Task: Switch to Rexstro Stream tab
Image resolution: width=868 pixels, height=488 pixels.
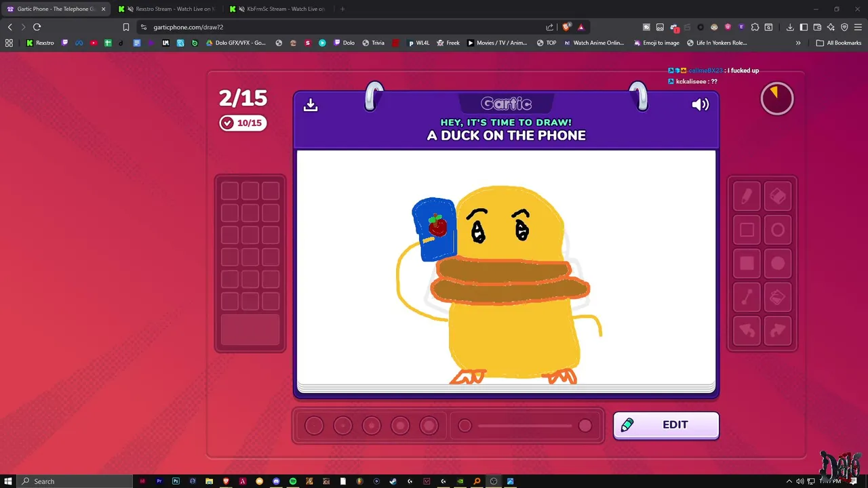Action: point(168,9)
